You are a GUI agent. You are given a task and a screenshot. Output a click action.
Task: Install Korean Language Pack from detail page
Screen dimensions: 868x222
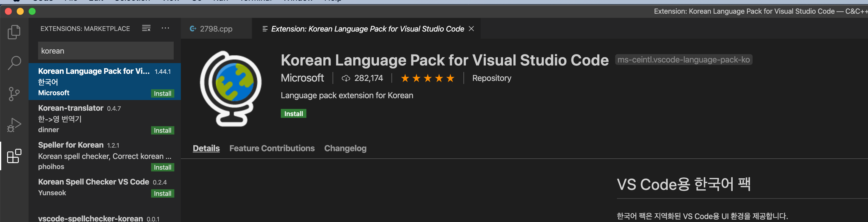click(x=293, y=113)
